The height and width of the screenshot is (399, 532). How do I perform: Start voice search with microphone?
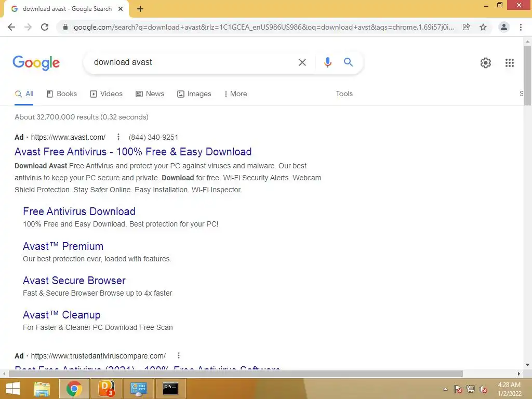327,62
